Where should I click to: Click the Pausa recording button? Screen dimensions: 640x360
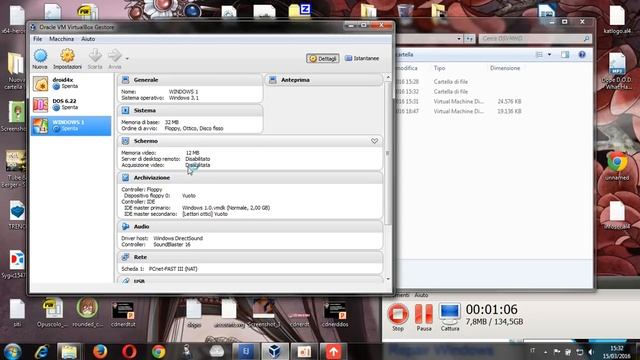[x=424, y=317]
